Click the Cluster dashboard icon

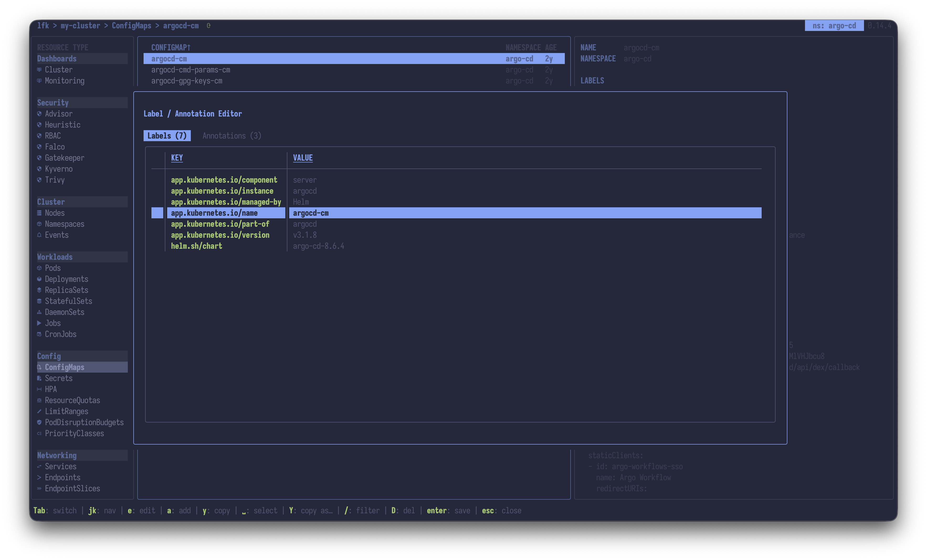pos(39,70)
